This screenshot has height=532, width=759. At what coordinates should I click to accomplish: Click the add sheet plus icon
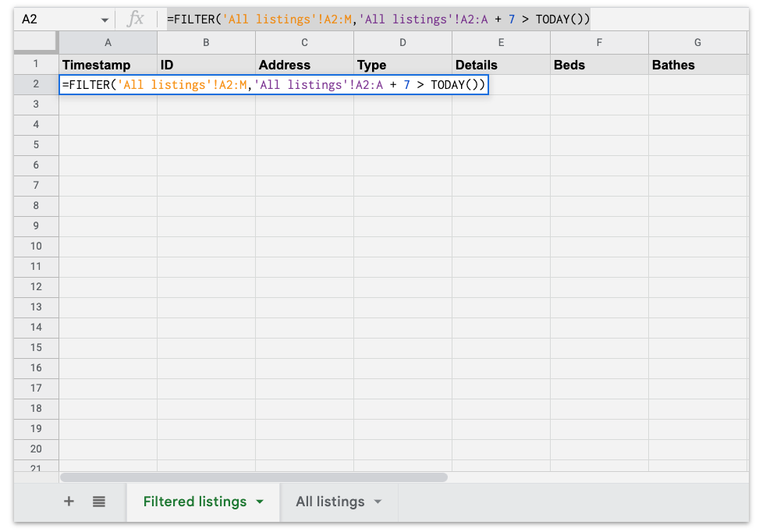click(69, 502)
